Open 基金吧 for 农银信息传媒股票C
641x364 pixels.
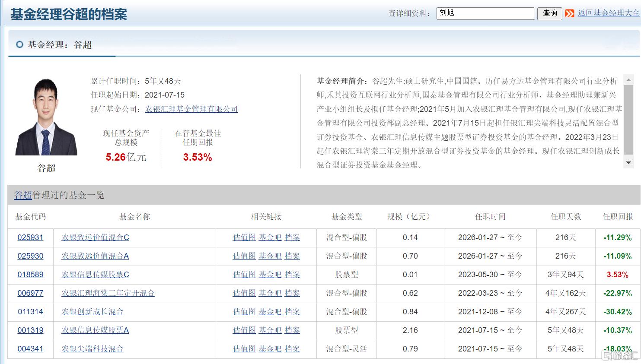point(270,275)
